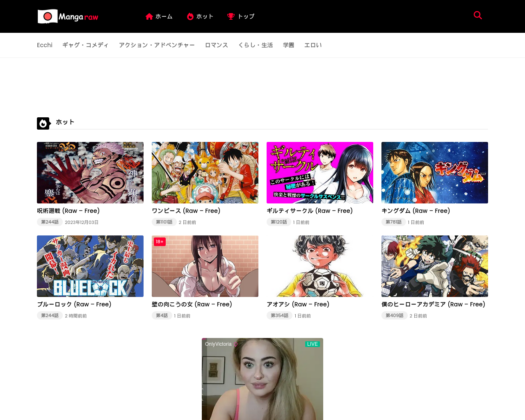Image resolution: width=525 pixels, height=420 pixels.
Task: Open the キングダム cover thumbnail
Action: pyautogui.click(x=435, y=173)
